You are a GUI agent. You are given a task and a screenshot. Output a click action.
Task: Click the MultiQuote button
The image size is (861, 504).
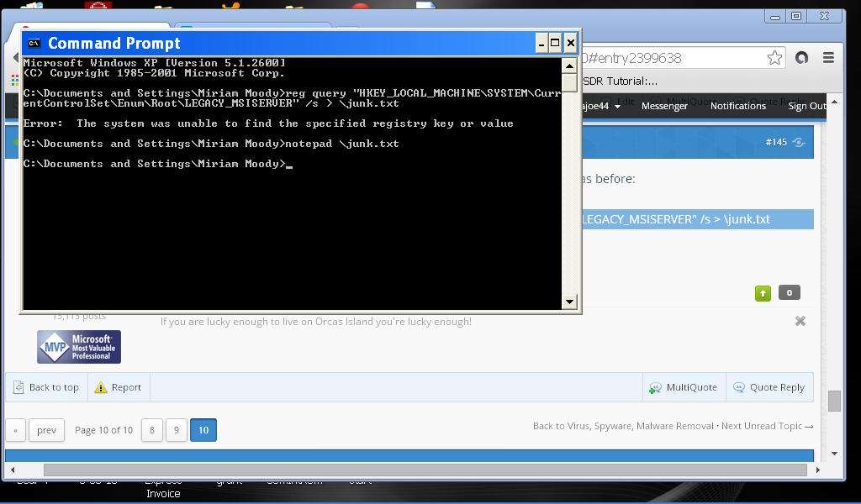684,387
